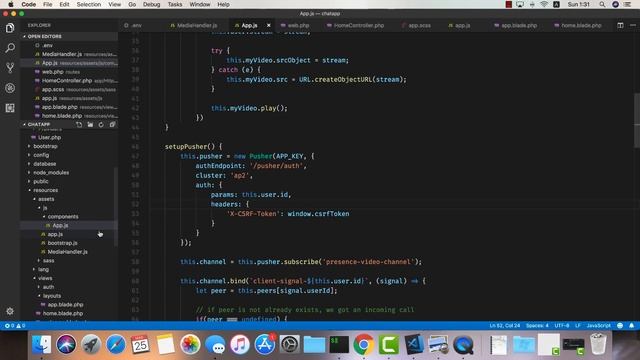This screenshot has width=640, height=360.
Task: Open Wi-Fi menu in menu bar
Action: [x=544, y=4]
